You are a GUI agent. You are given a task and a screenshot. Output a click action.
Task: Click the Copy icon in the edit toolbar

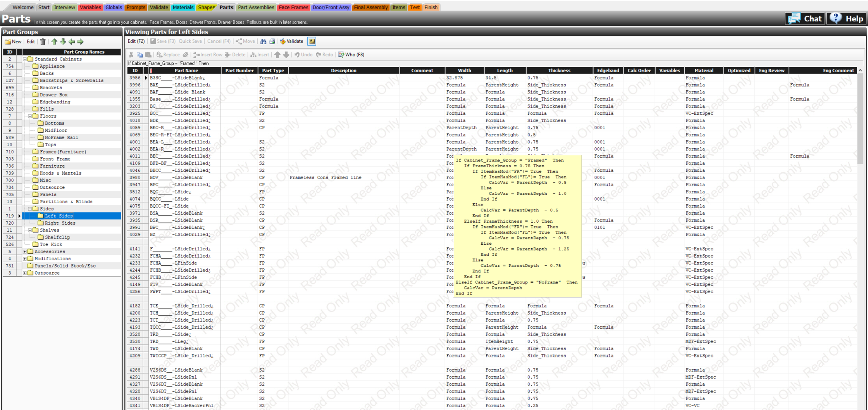coord(140,54)
